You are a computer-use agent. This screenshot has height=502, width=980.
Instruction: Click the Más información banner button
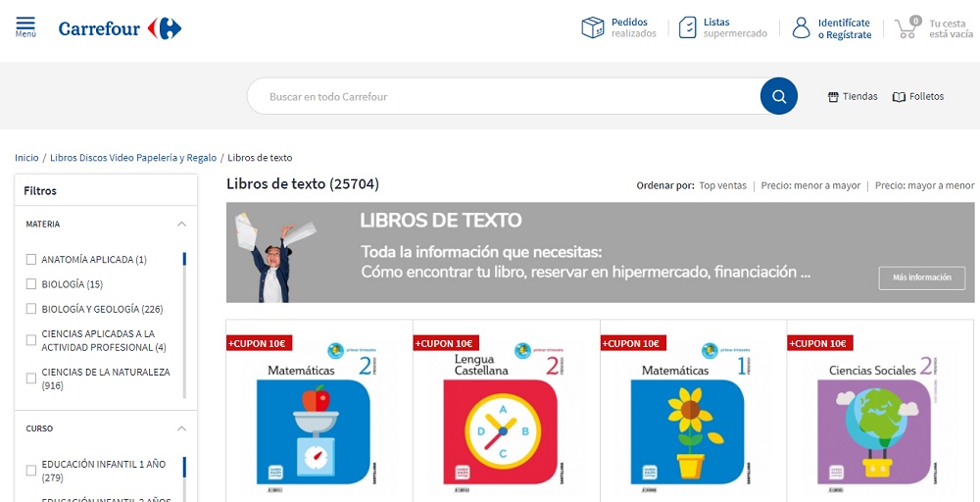point(921,277)
